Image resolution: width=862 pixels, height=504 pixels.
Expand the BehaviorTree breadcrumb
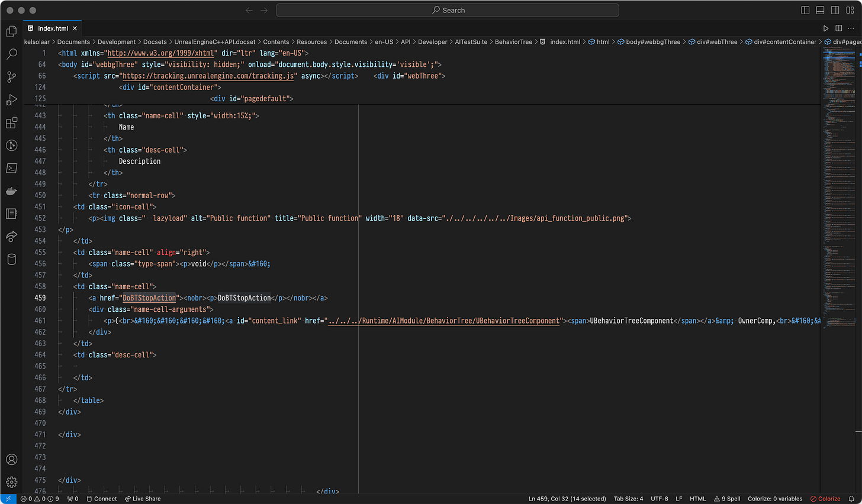[x=513, y=42]
